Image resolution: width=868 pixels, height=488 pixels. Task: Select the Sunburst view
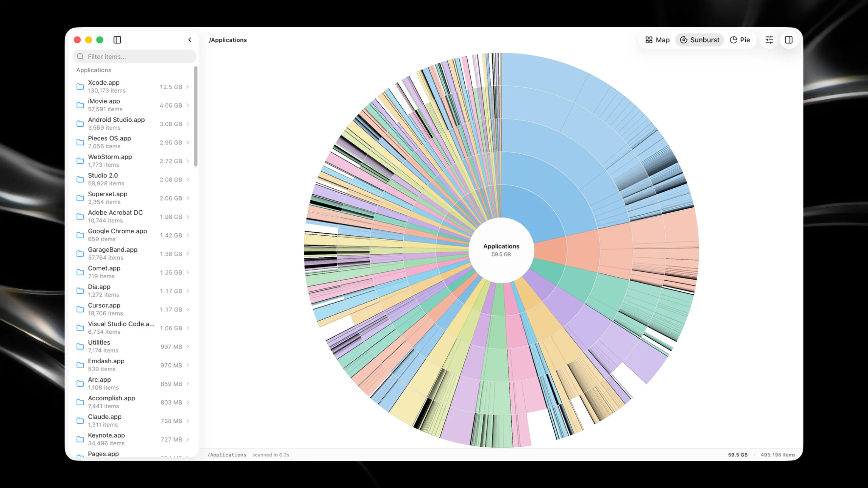tap(700, 40)
